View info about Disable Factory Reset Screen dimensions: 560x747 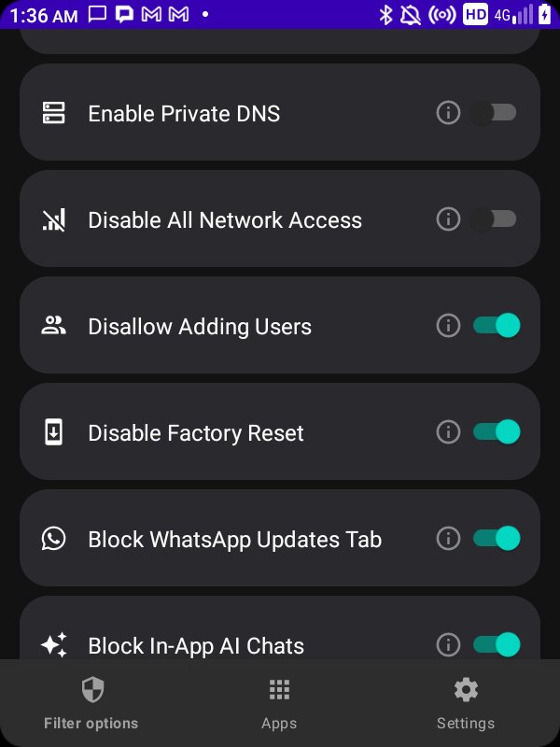coord(448,431)
